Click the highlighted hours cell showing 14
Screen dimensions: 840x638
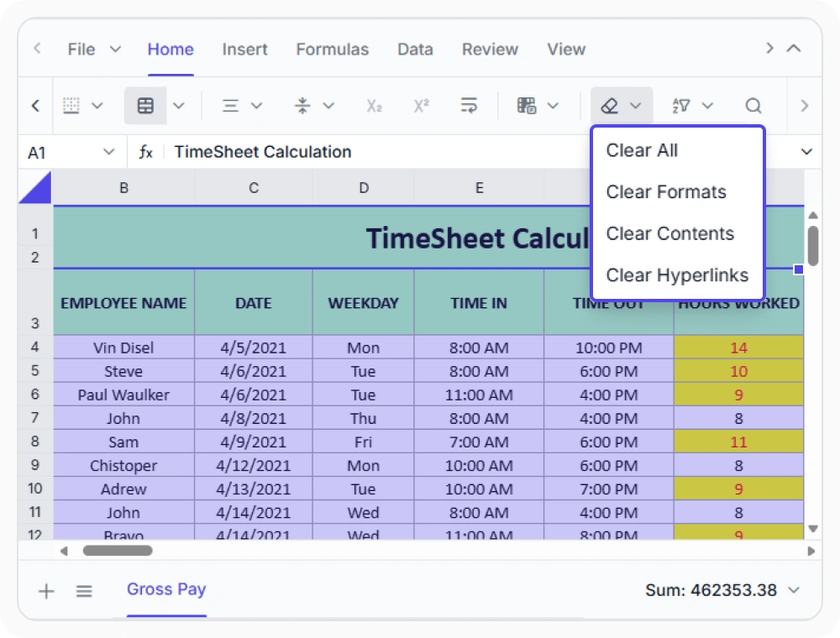738,348
